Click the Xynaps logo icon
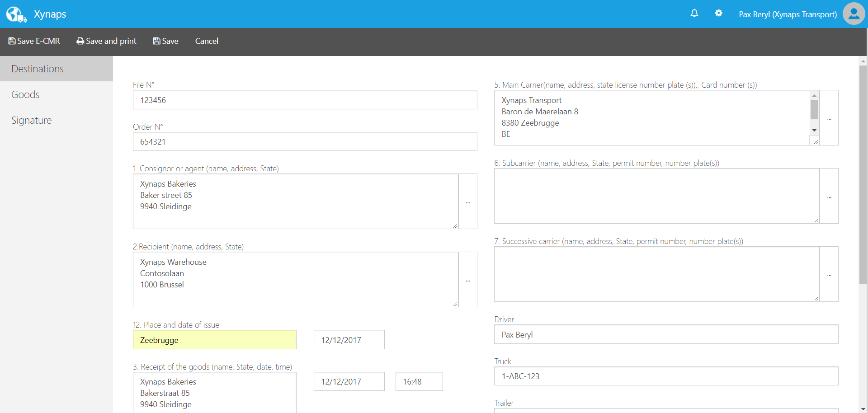868x413 pixels. [x=16, y=14]
